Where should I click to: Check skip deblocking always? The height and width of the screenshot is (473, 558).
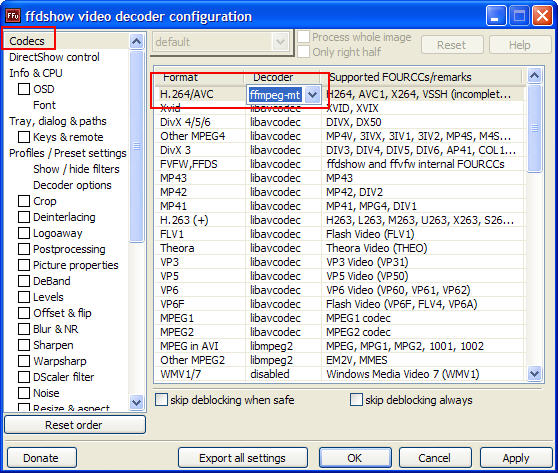coord(356,400)
